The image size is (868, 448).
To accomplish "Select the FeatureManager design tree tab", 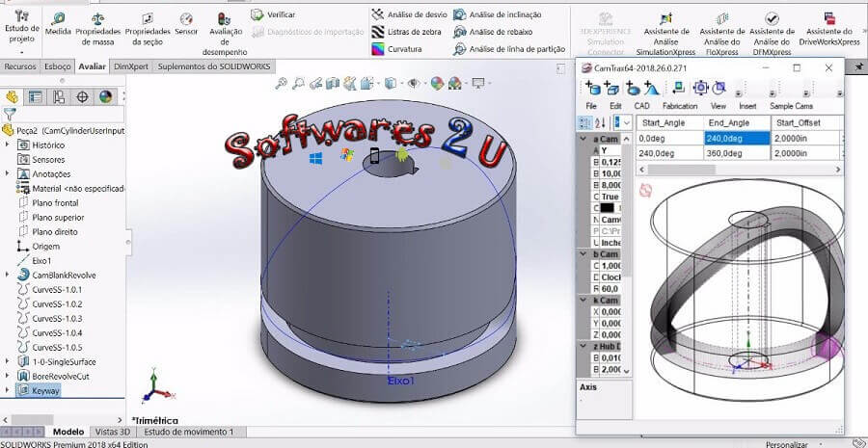I will click(x=12, y=97).
